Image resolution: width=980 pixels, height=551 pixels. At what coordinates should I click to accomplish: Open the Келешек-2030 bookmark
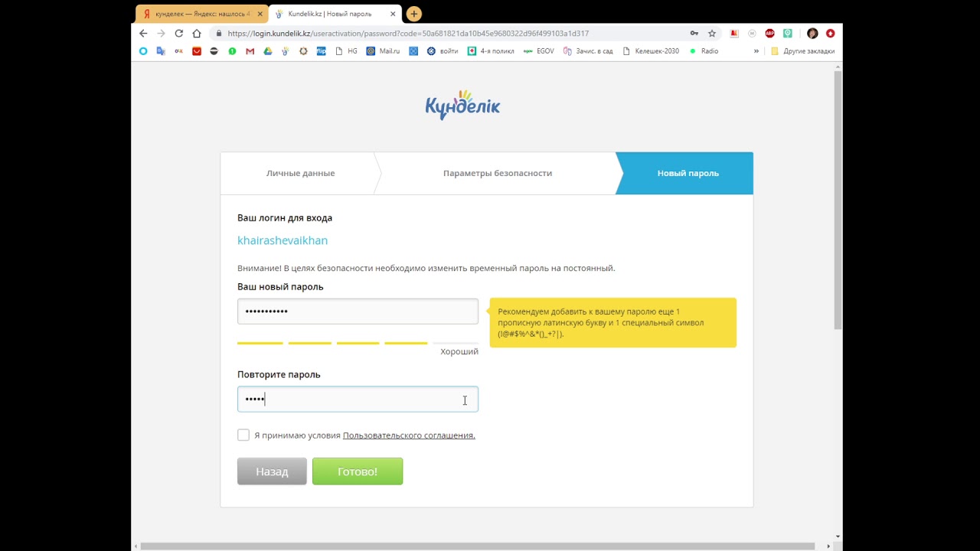pos(651,51)
